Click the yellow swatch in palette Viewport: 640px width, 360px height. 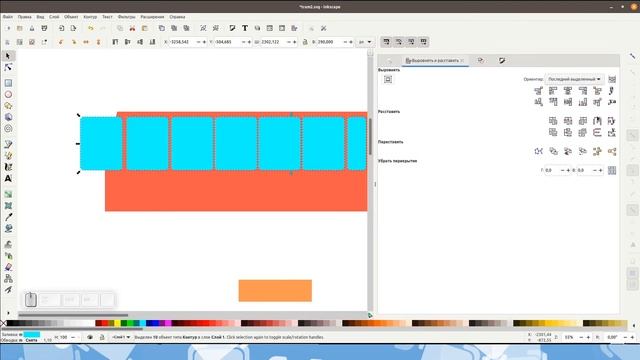click(x=118, y=323)
